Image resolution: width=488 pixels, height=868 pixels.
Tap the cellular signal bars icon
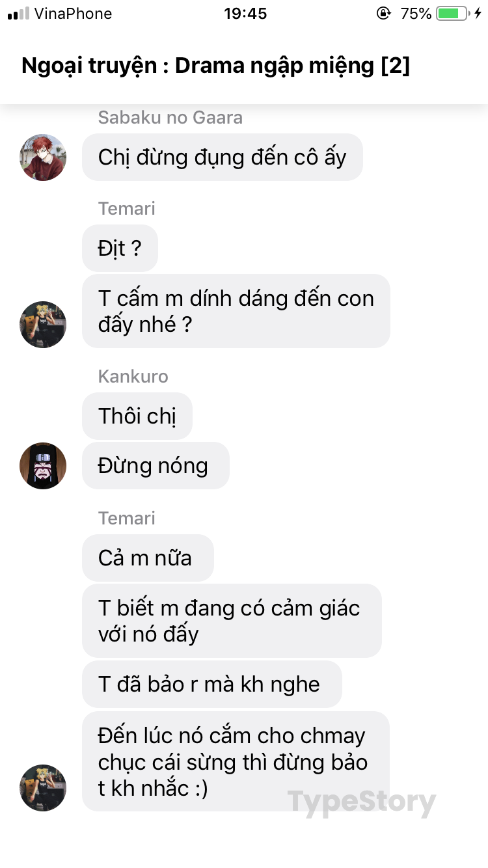pos(19,13)
